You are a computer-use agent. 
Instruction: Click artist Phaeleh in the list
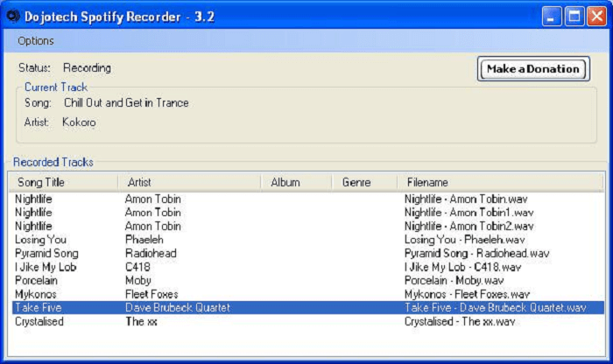click(144, 240)
